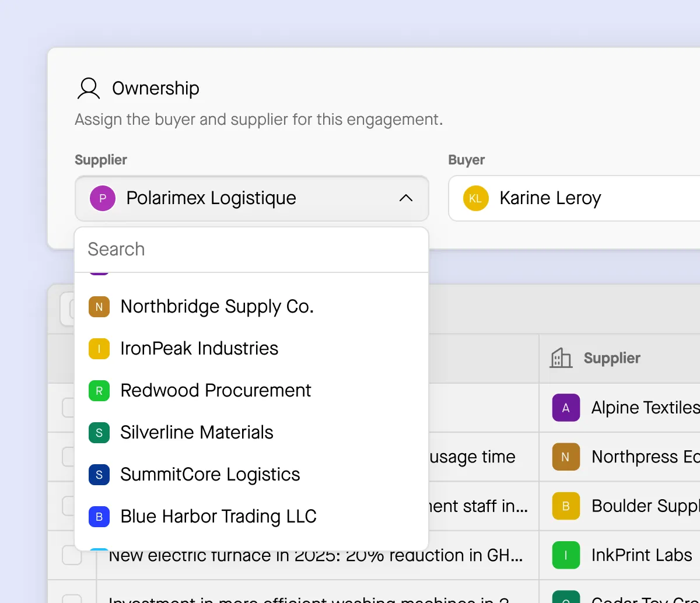Collapse the Supplier dropdown using the chevron
Screen dimensions: 700x603
[406, 198]
